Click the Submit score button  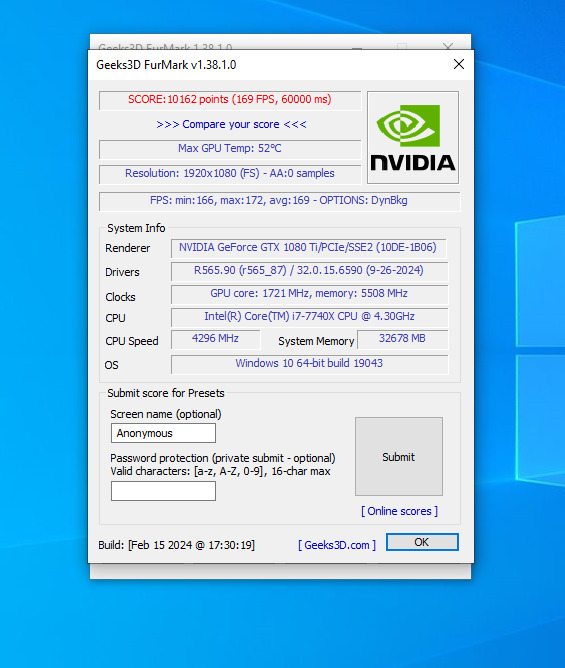399,456
